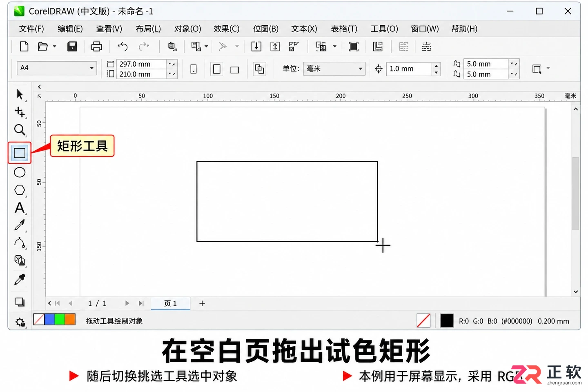This screenshot has width=588, height=392.
Task: Click the Print icon
Action: click(96, 47)
